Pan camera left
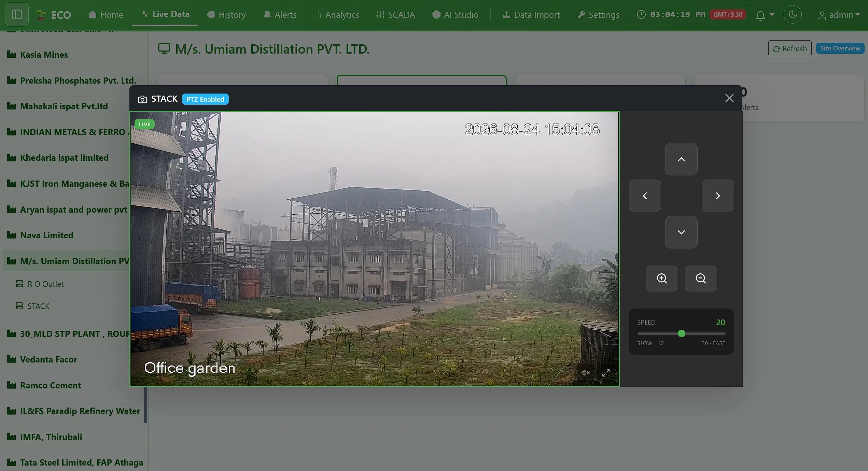The width and height of the screenshot is (868, 471). (645, 196)
